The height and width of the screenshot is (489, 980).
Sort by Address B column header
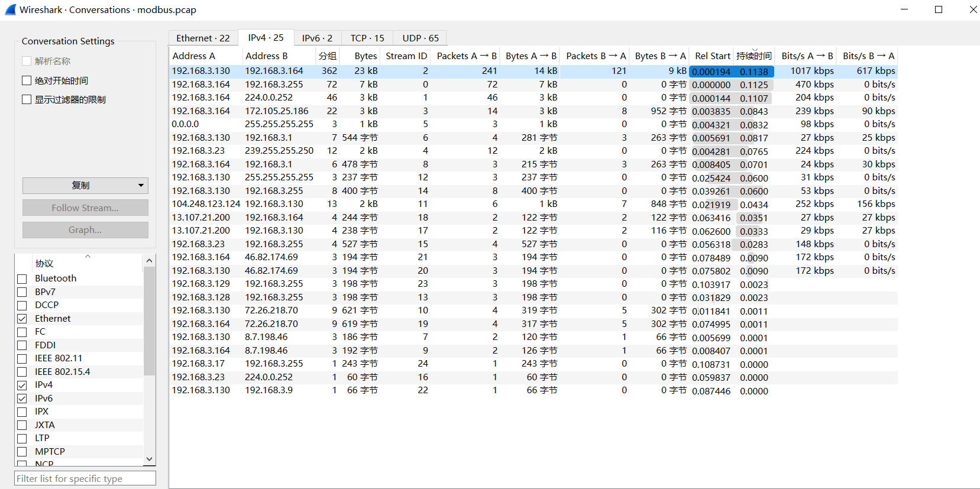pos(279,56)
